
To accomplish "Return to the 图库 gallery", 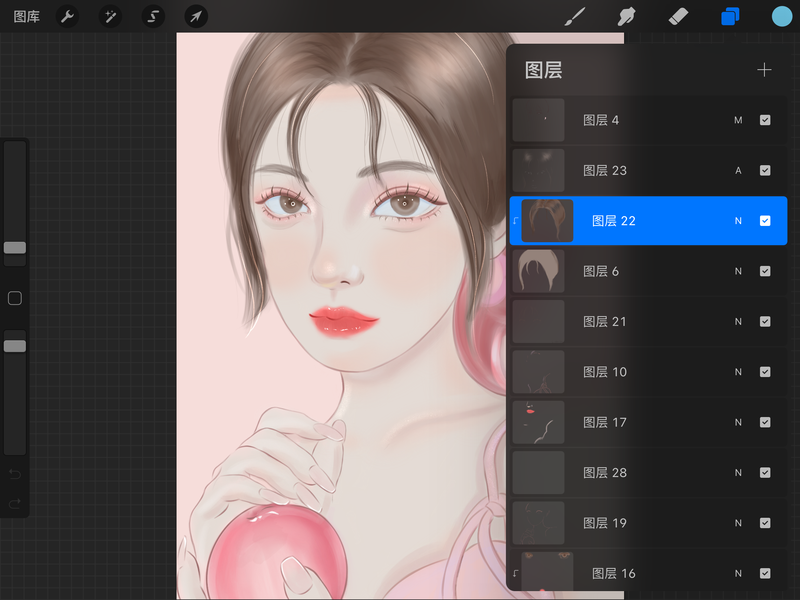I will (x=27, y=17).
